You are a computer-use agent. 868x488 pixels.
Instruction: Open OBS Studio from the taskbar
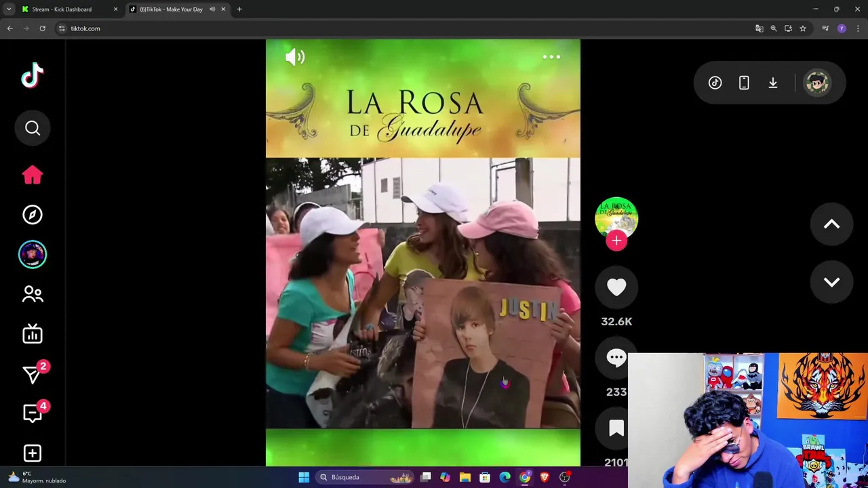pyautogui.click(x=564, y=477)
